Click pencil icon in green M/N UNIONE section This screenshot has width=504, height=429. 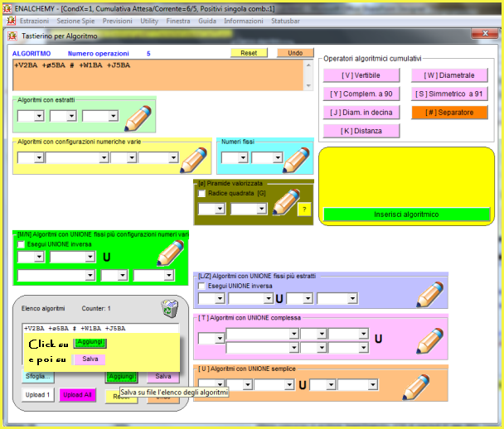point(170,253)
